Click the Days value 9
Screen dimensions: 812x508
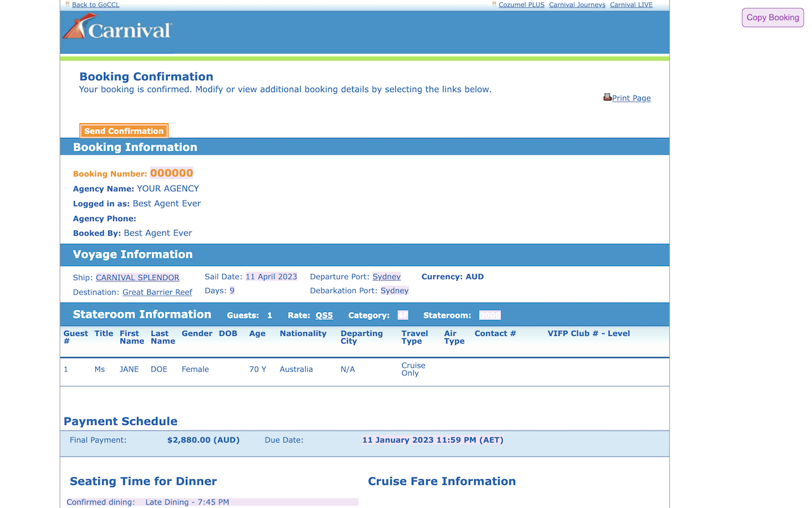[232, 290]
